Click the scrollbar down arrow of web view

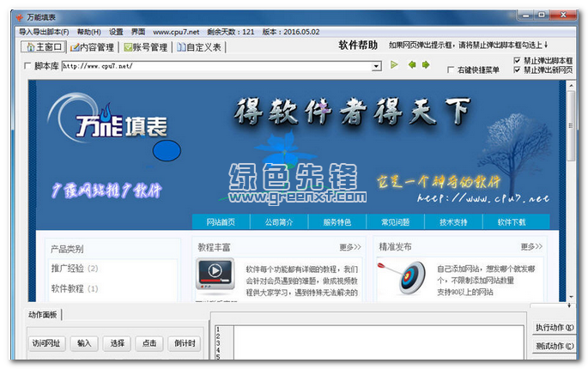coord(571,297)
